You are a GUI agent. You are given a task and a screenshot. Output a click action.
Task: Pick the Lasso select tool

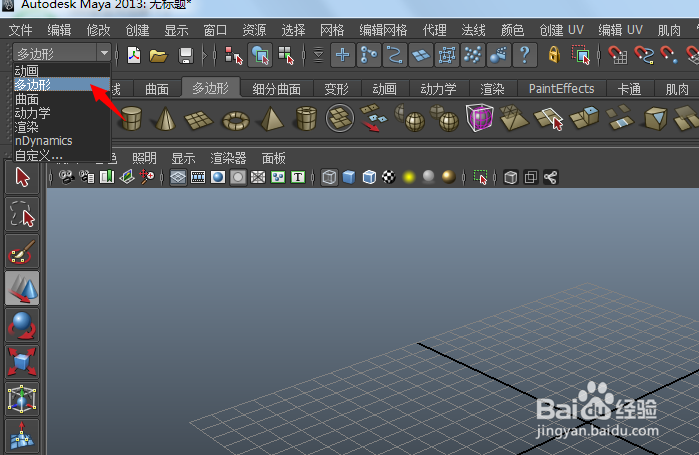point(22,214)
